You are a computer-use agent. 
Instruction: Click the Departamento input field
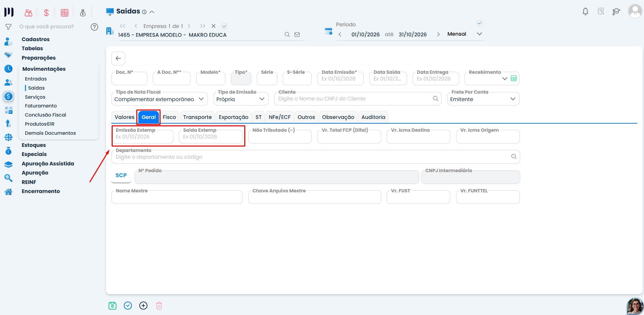tap(315, 157)
